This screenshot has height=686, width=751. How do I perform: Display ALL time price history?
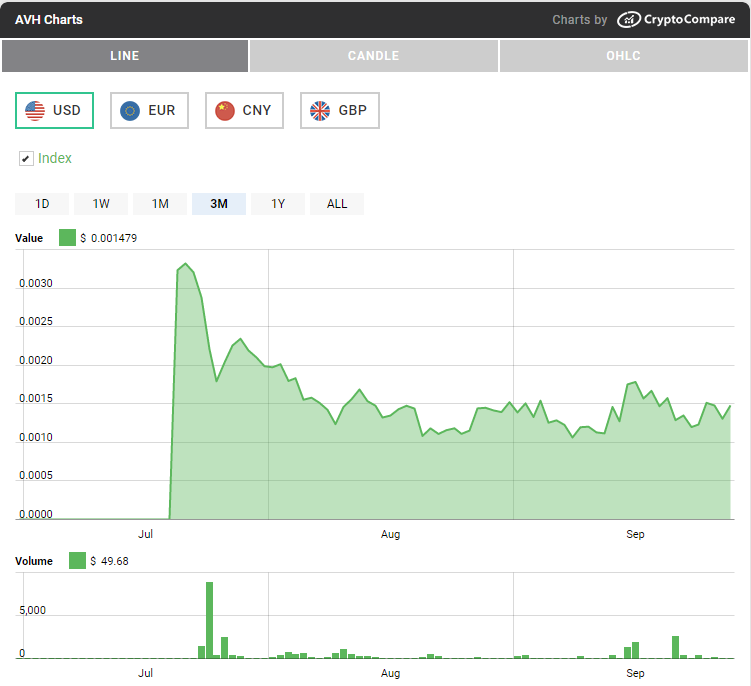(x=337, y=204)
